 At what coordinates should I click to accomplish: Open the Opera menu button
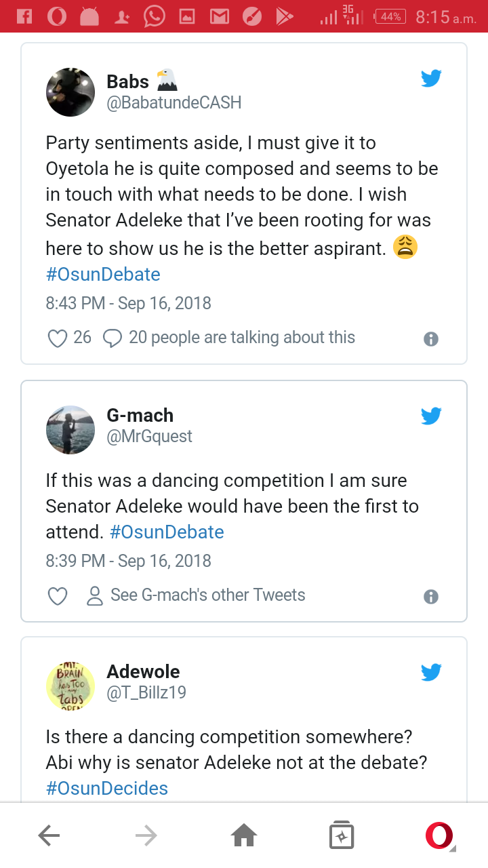(x=439, y=835)
